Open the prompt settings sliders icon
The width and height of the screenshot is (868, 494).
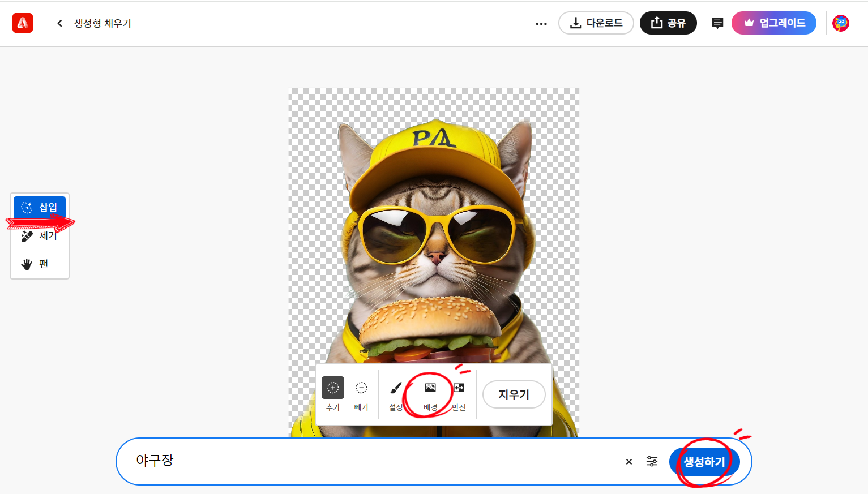652,462
